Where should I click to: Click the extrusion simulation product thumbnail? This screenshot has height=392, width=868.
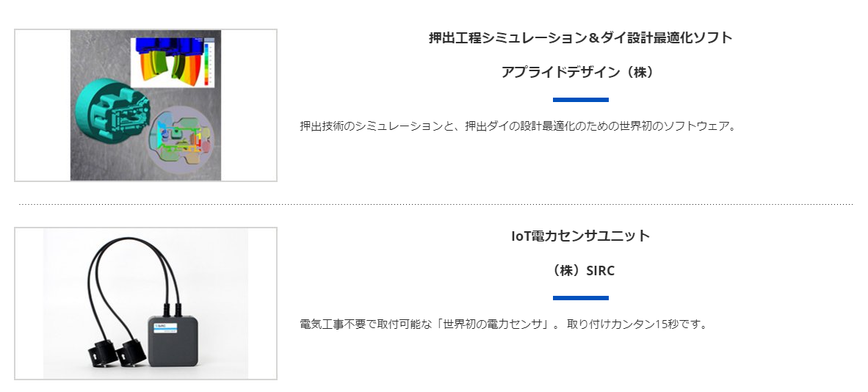click(145, 105)
